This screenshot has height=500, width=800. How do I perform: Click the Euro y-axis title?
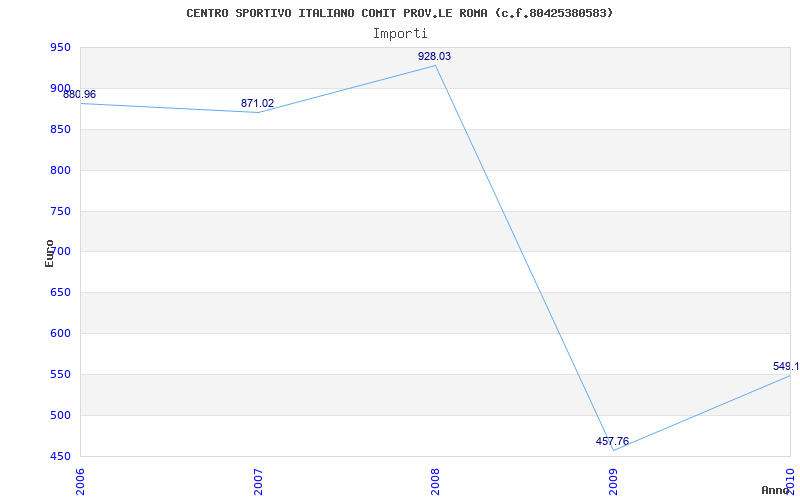point(49,253)
